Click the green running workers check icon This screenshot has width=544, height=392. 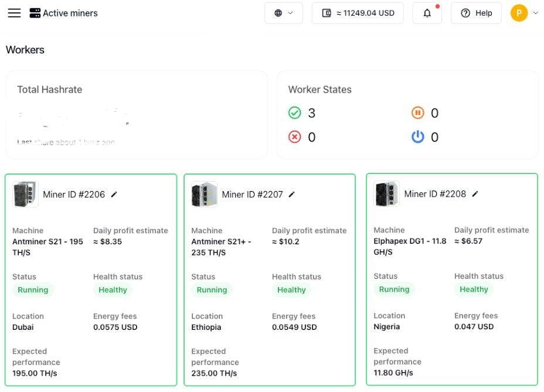click(295, 113)
